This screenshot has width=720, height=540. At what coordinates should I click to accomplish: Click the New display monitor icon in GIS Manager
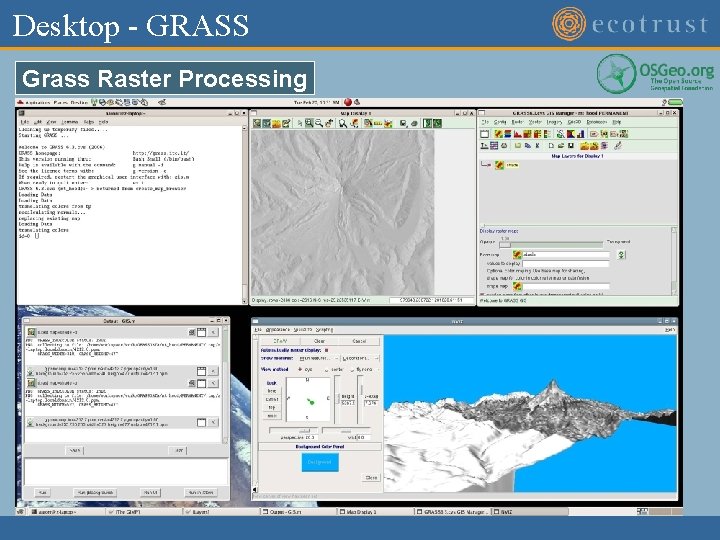(x=484, y=134)
